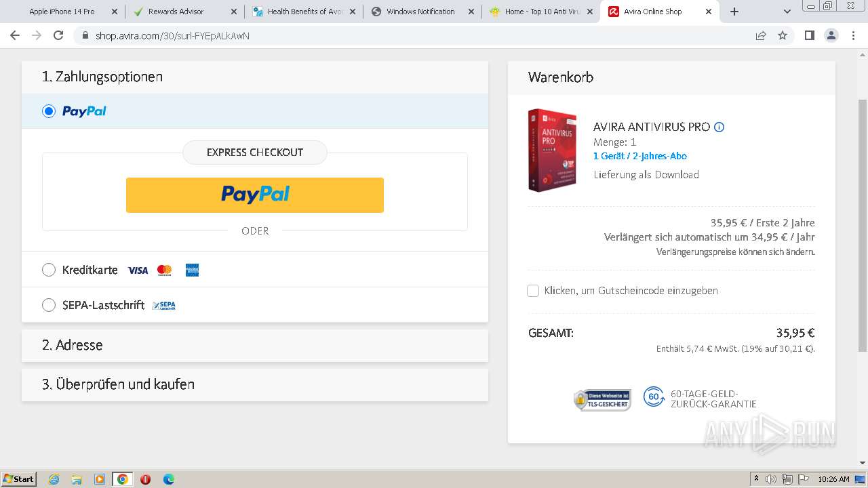
Task: Click the volume icon in system tray
Action: tap(772, 479)
